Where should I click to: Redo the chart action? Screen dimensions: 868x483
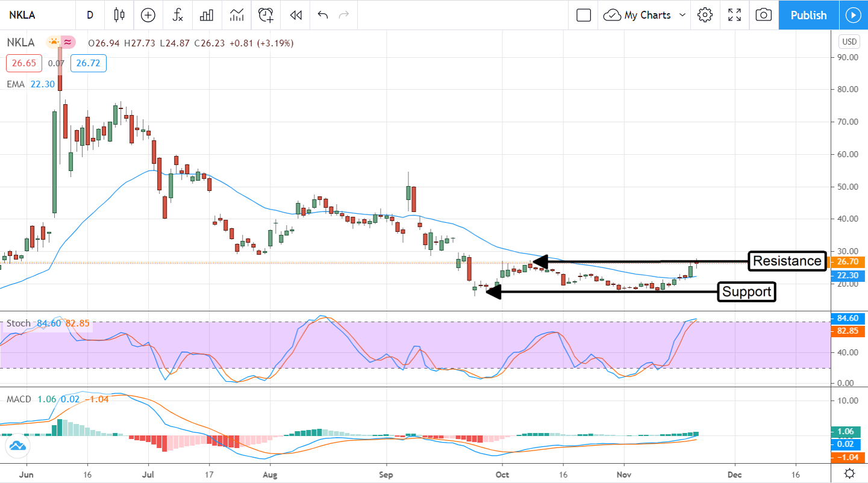click(x=344, y=15)
